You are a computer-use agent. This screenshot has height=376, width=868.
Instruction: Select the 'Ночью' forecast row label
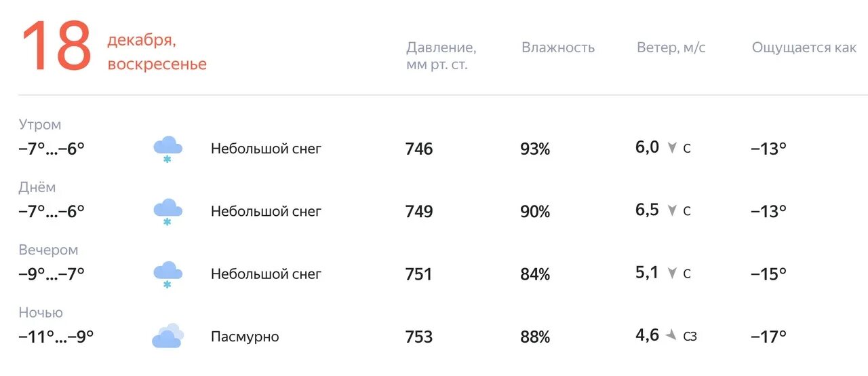41,312
